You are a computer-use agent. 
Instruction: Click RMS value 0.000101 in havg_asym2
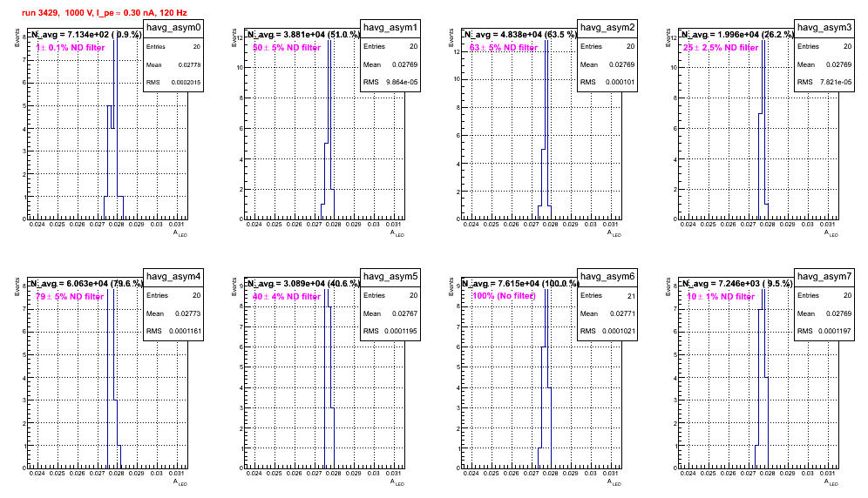(620, 83)
